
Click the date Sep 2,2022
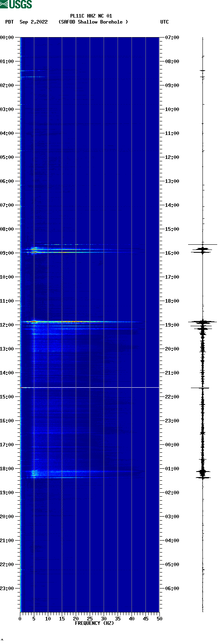[x=33, y=22]
